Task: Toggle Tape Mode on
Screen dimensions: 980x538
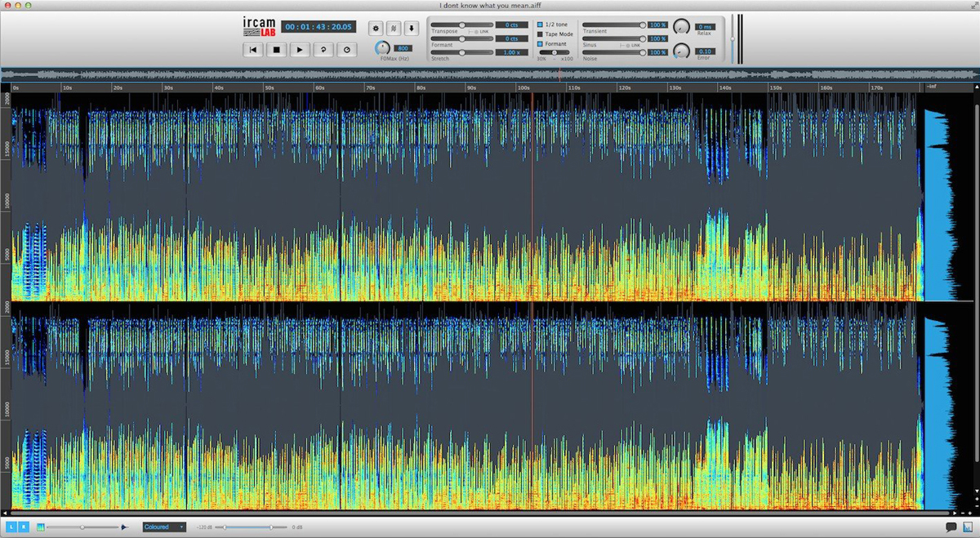Action: click(x=540, y=33)
